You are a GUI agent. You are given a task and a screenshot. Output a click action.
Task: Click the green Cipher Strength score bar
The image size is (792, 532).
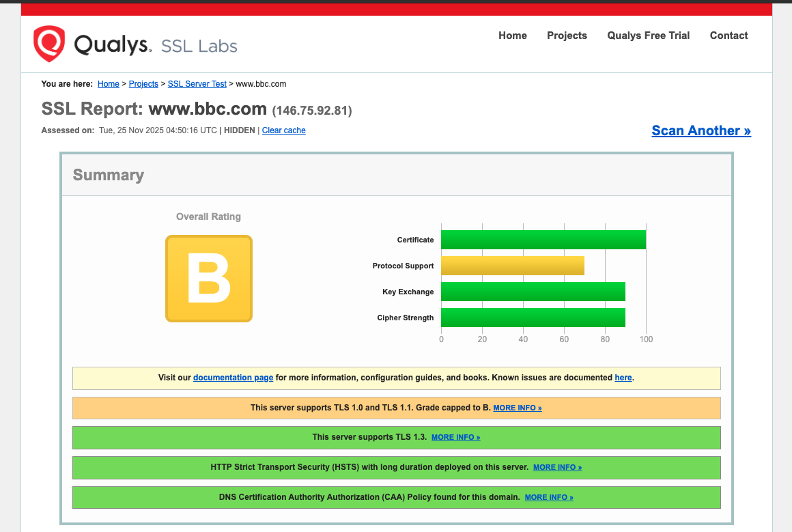533,318
